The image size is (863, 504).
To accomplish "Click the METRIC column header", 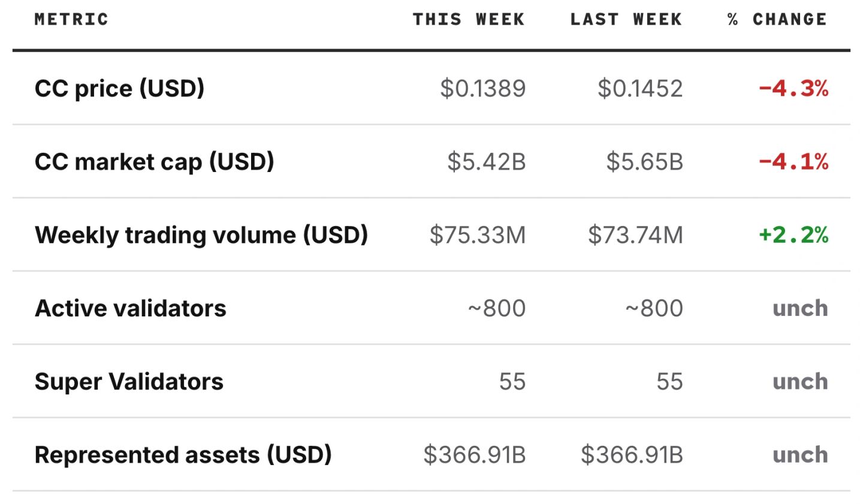I will pos(71,19).
